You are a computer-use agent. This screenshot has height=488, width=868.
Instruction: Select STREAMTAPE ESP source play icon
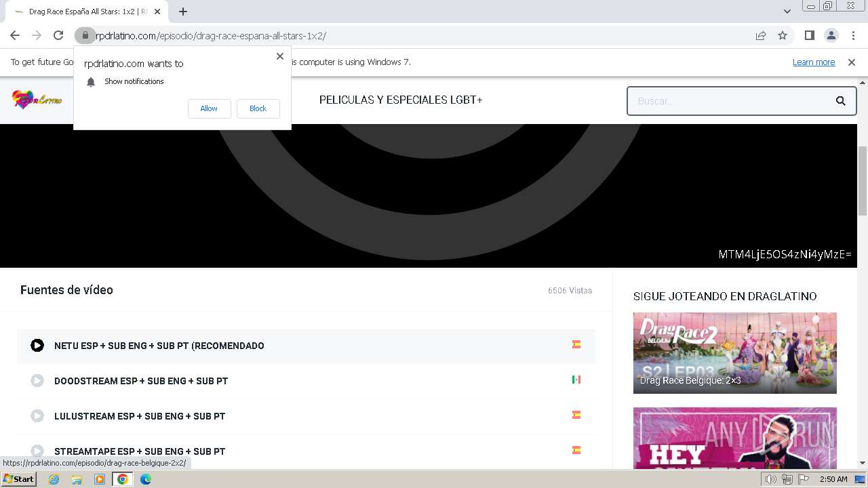pos(37,451)
